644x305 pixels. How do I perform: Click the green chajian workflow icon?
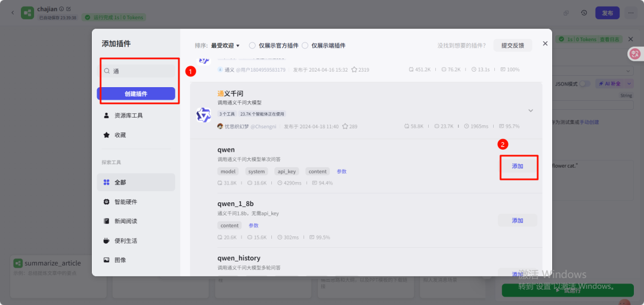[27, 13]
